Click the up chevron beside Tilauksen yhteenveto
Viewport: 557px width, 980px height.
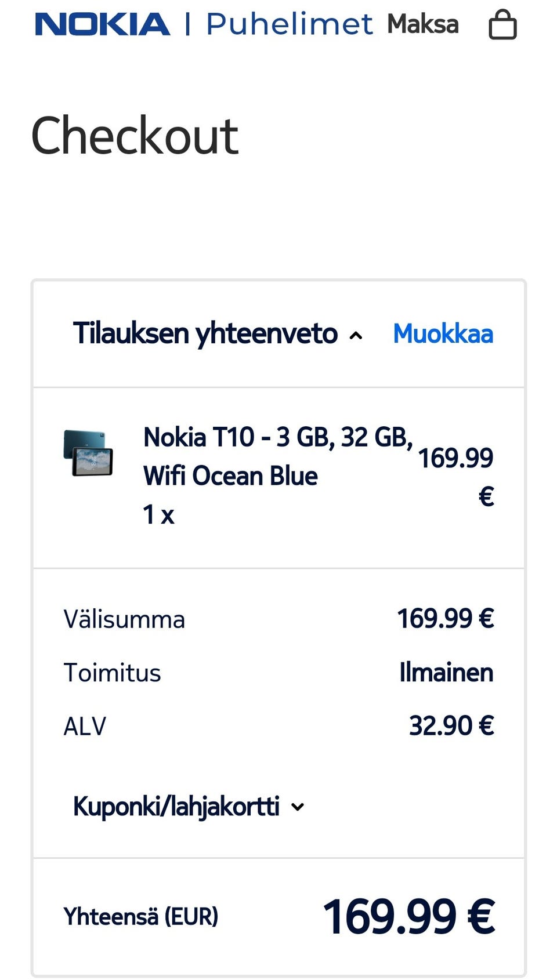tap(356, 335)
